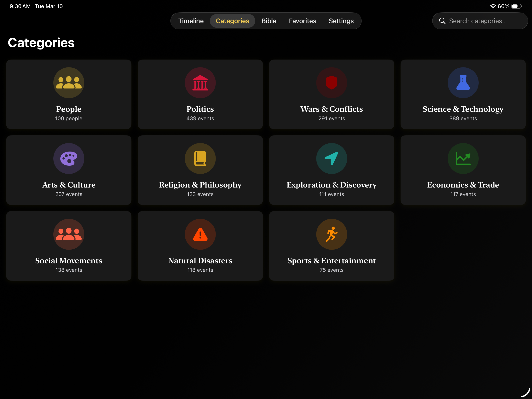532x399 pixels.
Task: Tap the Religion & Philosophy book icon
Action: coord(200,159)
